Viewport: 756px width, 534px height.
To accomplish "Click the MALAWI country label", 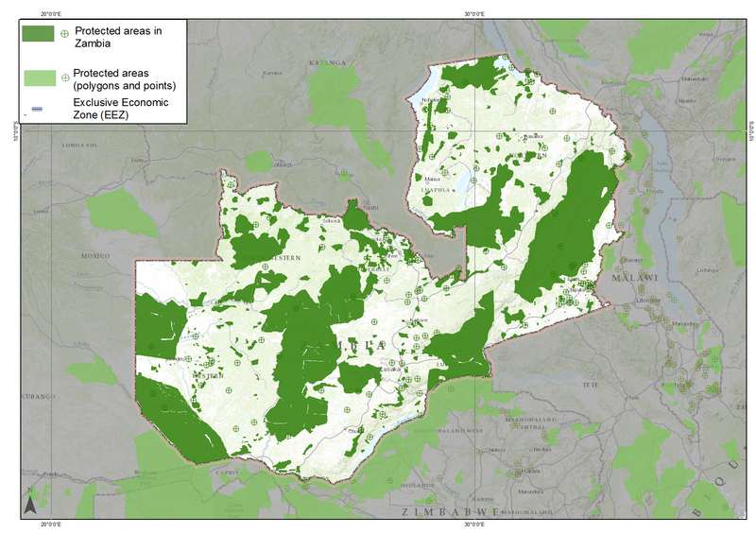I will pyautogui.click(x=633, y=277).
